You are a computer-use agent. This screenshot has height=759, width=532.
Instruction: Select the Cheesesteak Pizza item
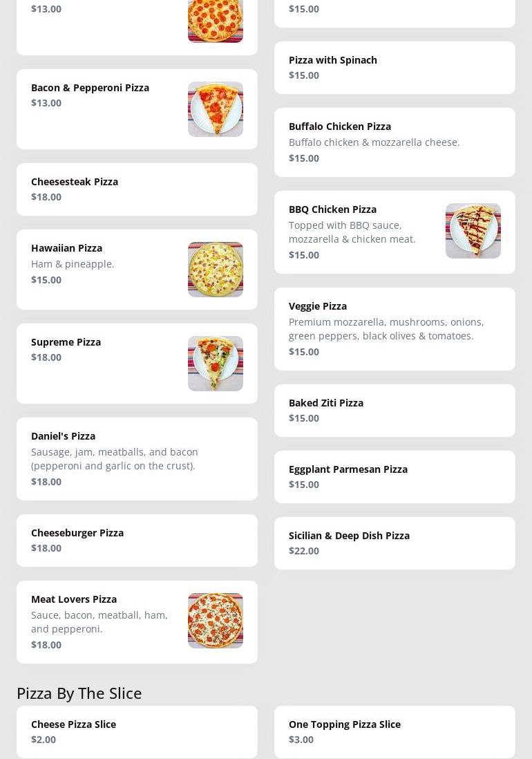click(137, 189)
